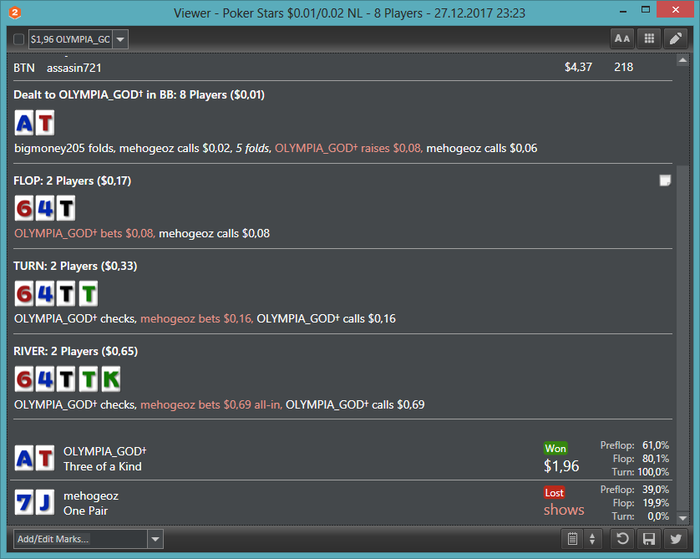The width and height of the screenshot is (700, 559).
Task: Click 'OLYMPIA_GOD raises $0,08' action text
Action: (348, 148)
